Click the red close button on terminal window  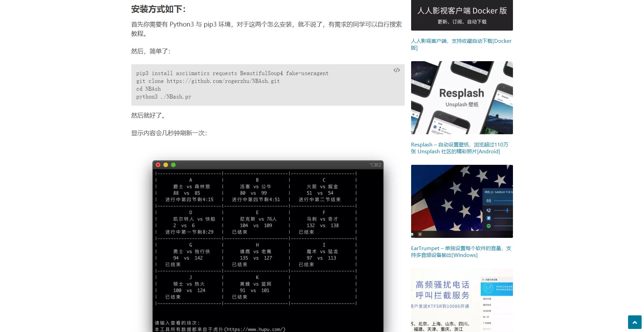(x=158, y=165)
